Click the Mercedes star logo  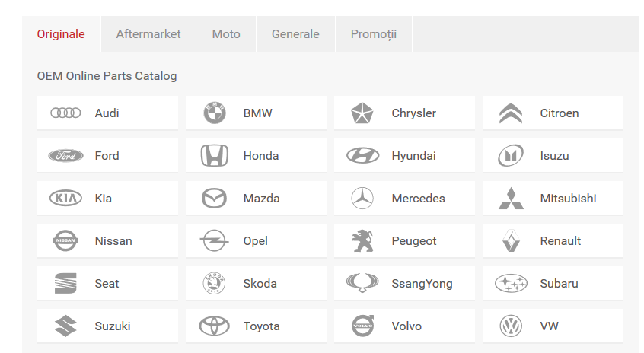[x=362, y=199]
